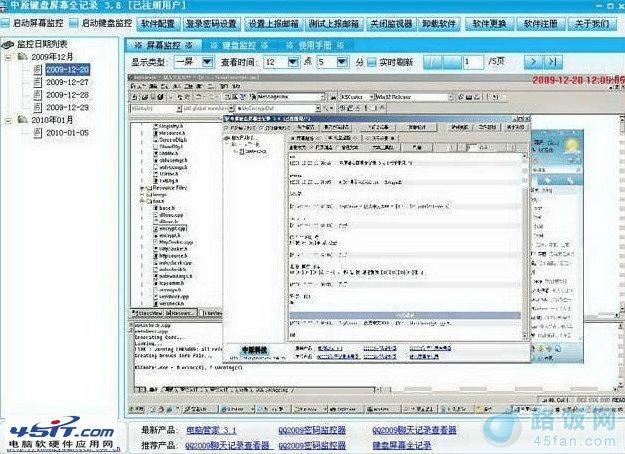Open the 软件配置 settings
This screenshot has height=454, width=625.
pyautogui.click(x=158, y=24)
